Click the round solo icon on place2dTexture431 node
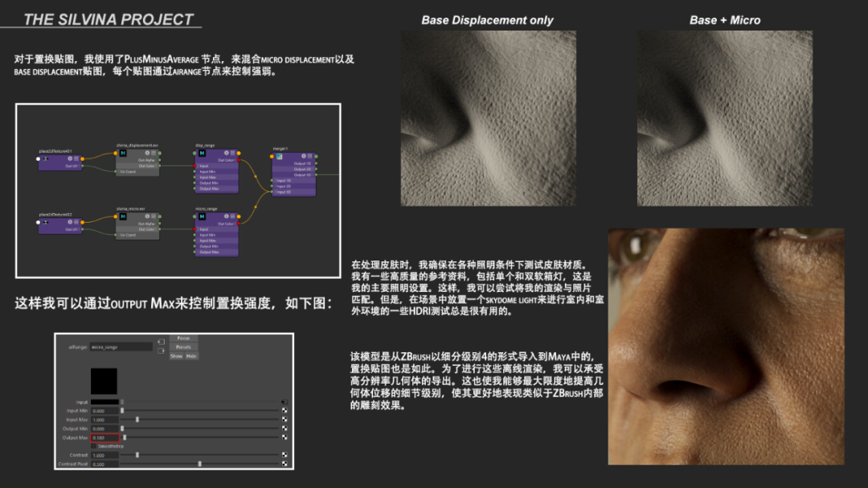 (x=70, y=158)
